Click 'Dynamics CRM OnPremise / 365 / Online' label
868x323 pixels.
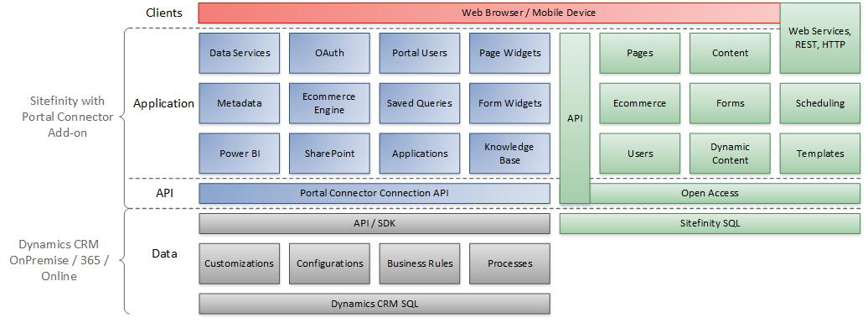click(x=59, y=260)
